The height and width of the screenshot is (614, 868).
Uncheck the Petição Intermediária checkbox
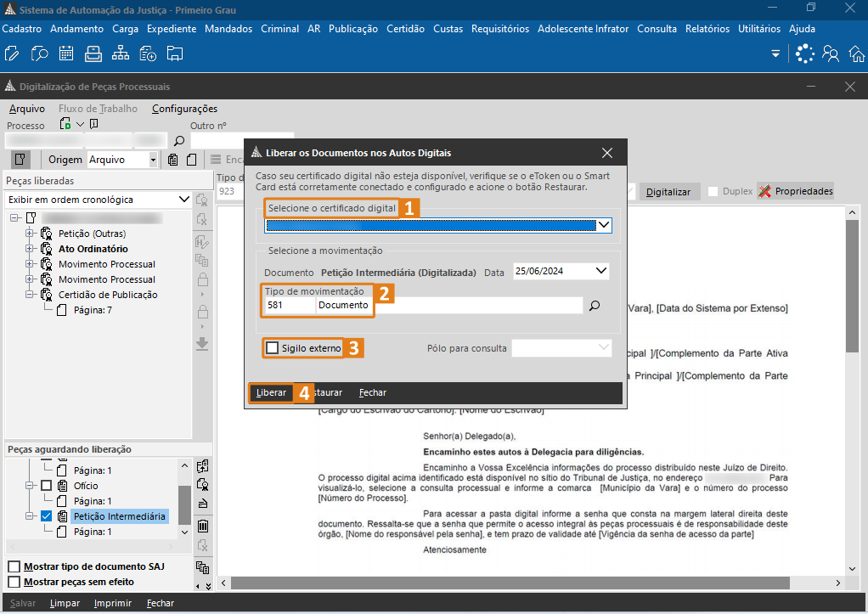coord(47,516)
